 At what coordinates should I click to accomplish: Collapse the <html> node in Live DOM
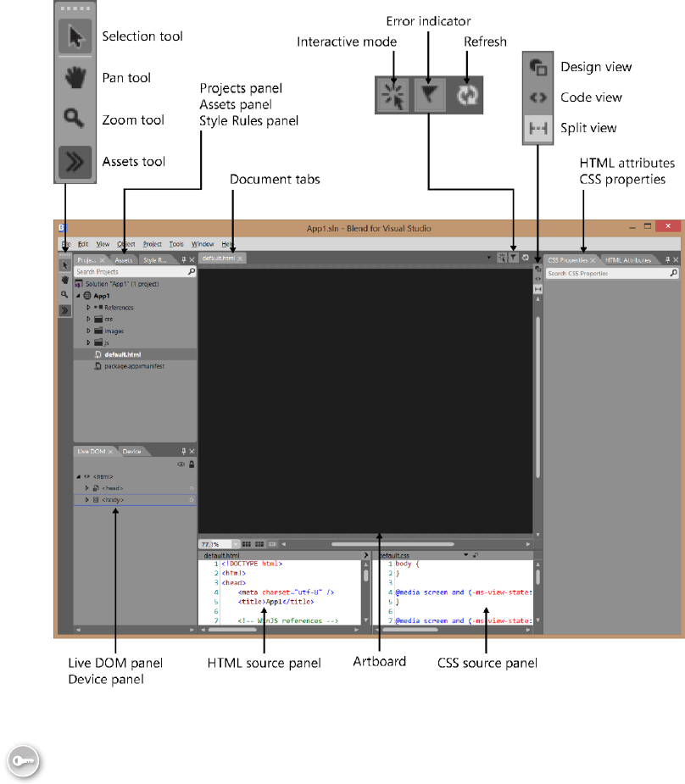(x=79, y=476)
